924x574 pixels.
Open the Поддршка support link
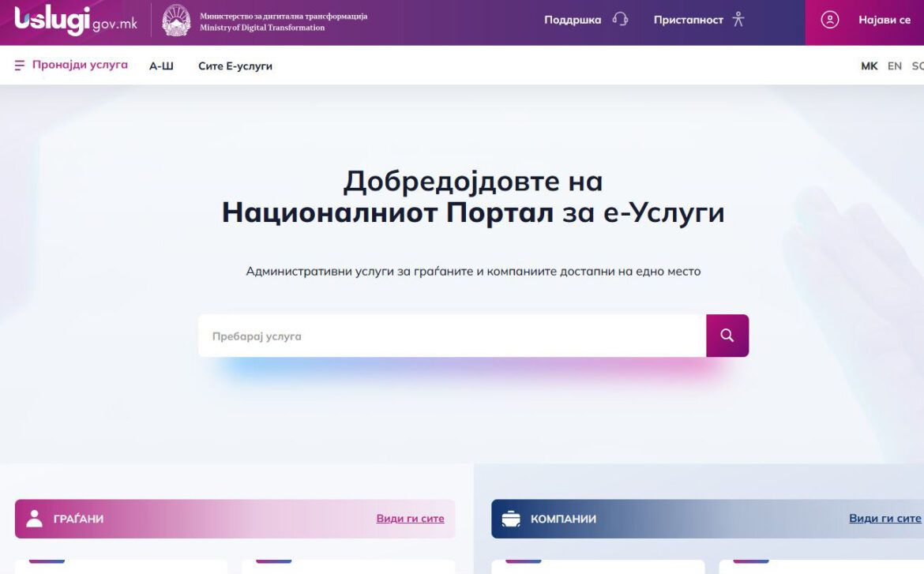point(573,20)
